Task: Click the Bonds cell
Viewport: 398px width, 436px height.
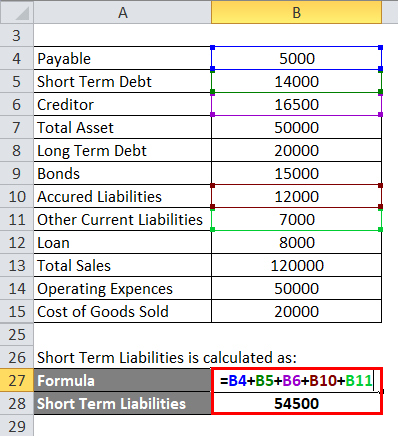Action: [x=122, y=173]
